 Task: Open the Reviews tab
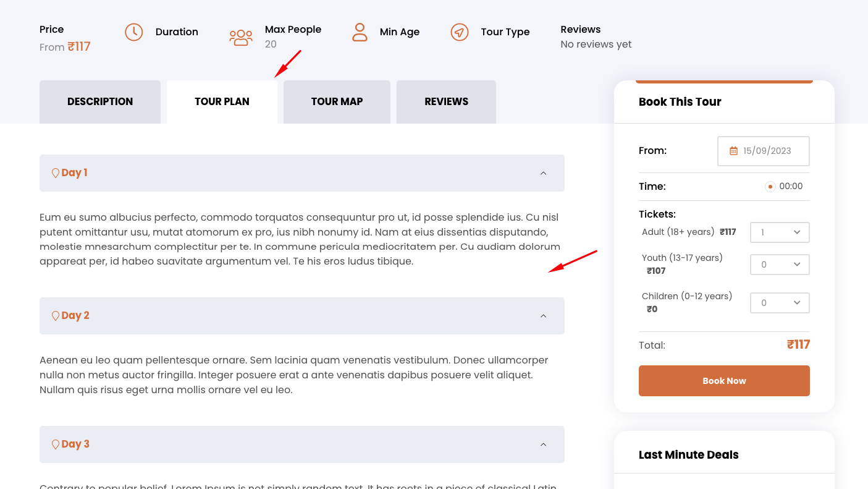[447, 102]
